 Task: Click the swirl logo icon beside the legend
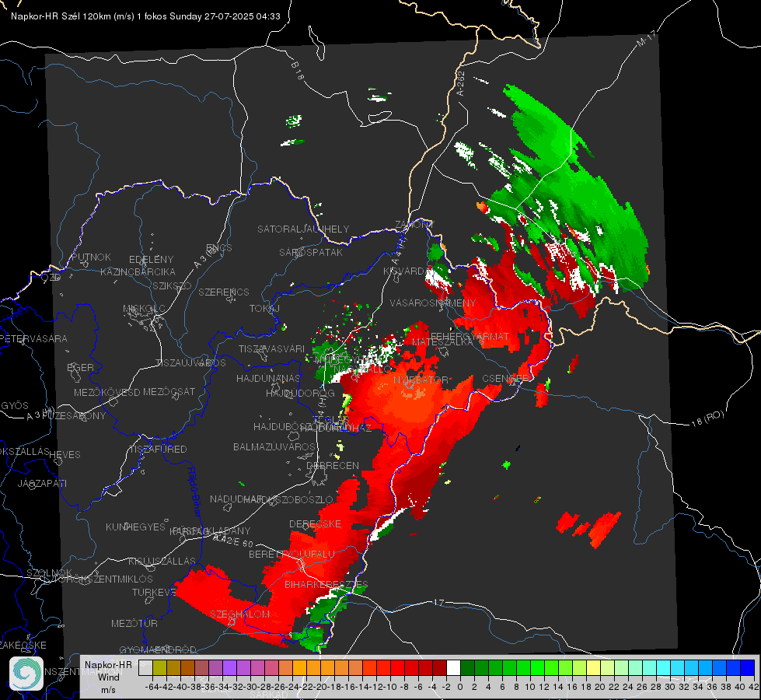tap(26, 674)
